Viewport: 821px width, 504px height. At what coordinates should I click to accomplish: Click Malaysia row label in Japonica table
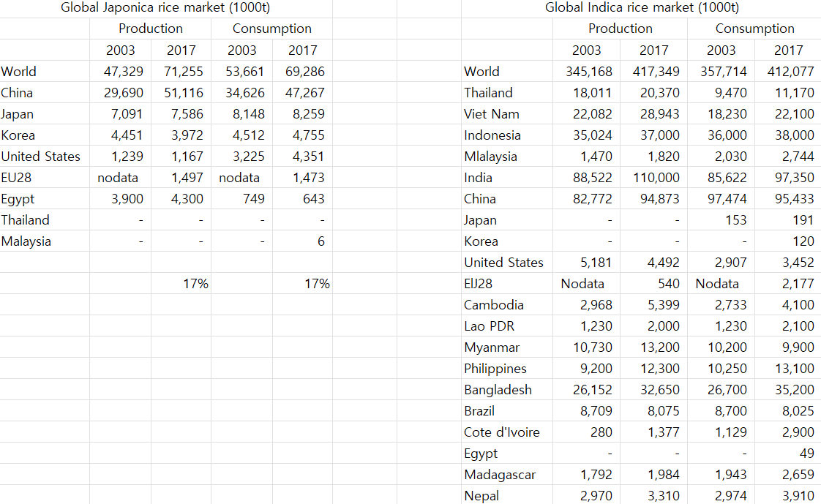click(26, 242)
